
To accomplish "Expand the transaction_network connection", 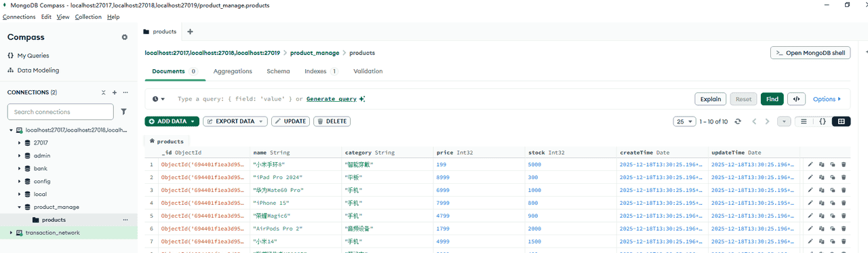I will [11, 233].
